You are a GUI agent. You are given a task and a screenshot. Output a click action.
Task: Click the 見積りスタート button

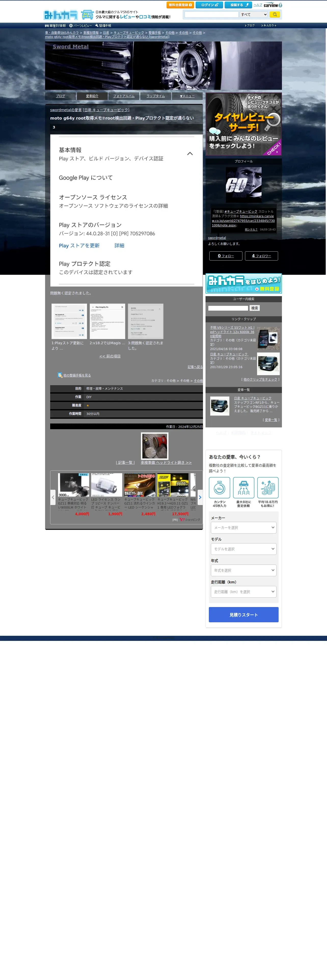click(x=244, y=614)
